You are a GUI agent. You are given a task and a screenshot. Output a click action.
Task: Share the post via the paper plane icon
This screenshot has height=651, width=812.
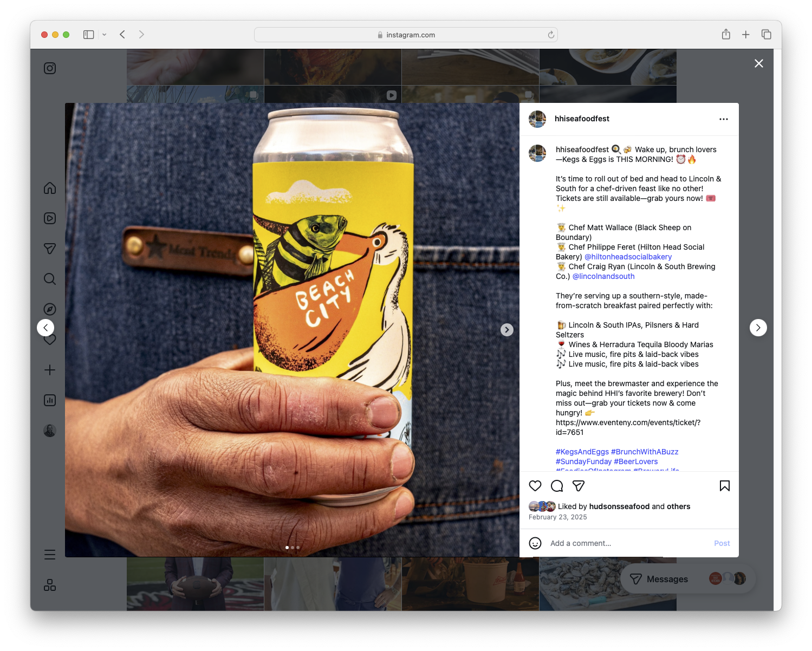tap(579, 486)
